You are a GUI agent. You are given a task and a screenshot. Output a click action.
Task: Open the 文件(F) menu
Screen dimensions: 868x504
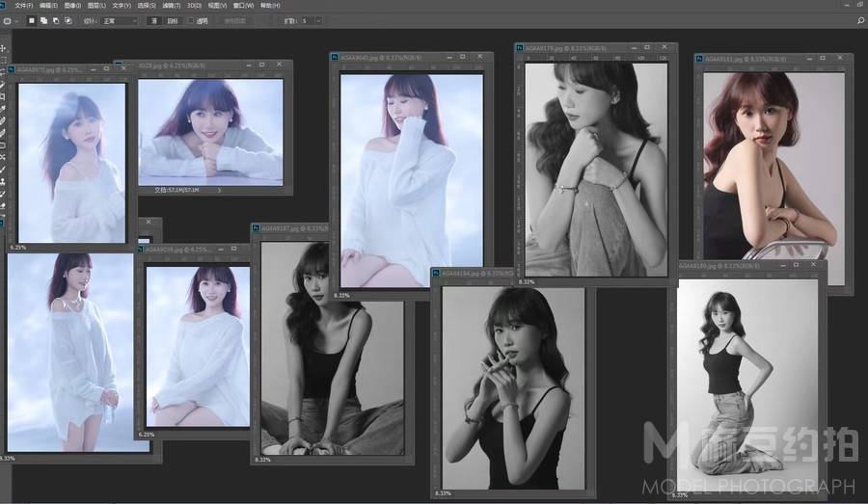(24, 5)
